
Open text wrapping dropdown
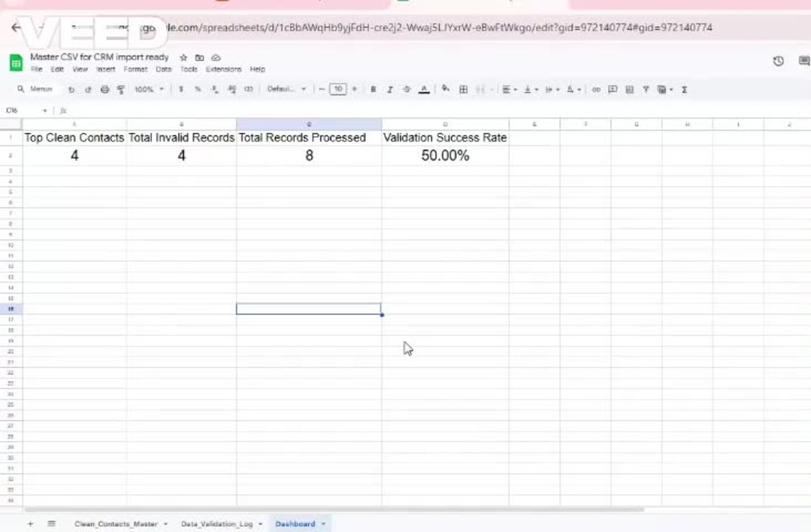(551, 89)
